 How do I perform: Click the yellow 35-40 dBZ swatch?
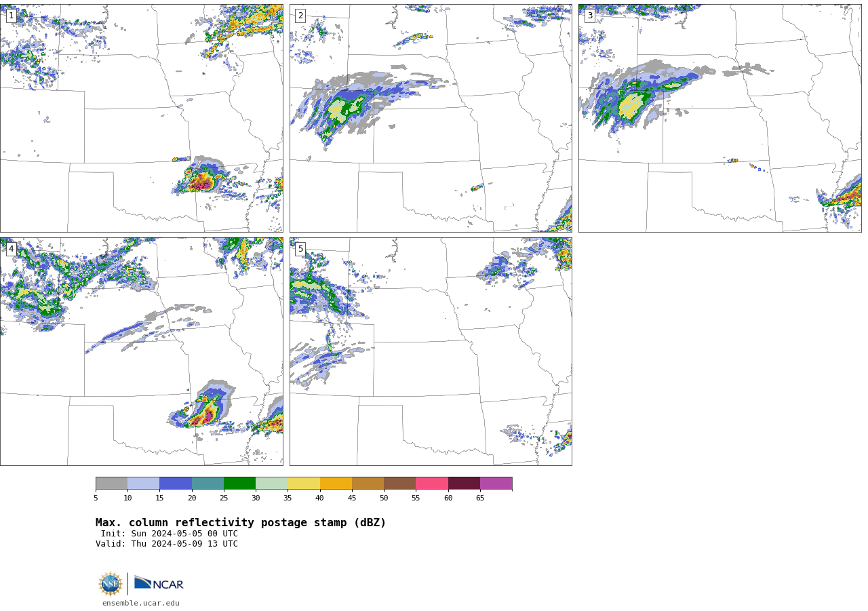[304, 484]
